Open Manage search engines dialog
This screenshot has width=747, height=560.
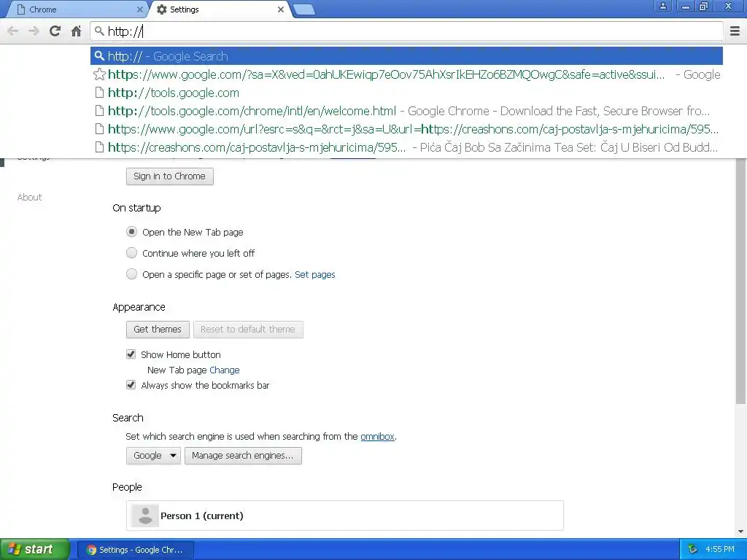(x=243, y=455)
